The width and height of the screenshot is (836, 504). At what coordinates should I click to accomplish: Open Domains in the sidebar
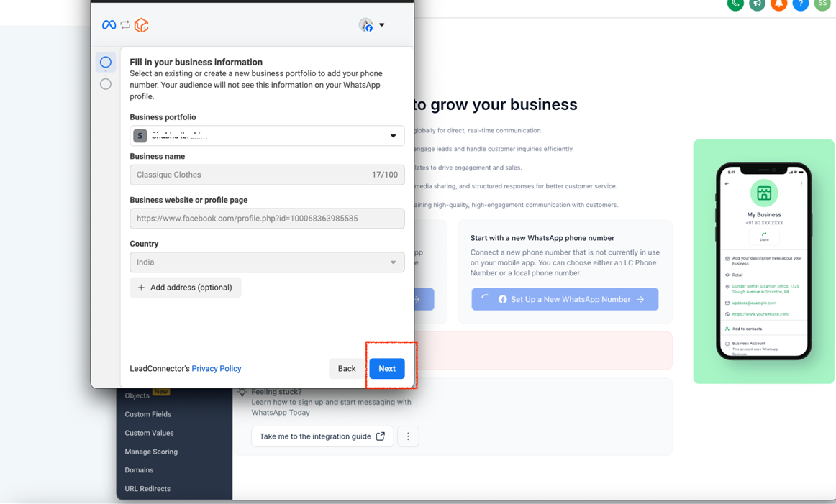(139, 470)
